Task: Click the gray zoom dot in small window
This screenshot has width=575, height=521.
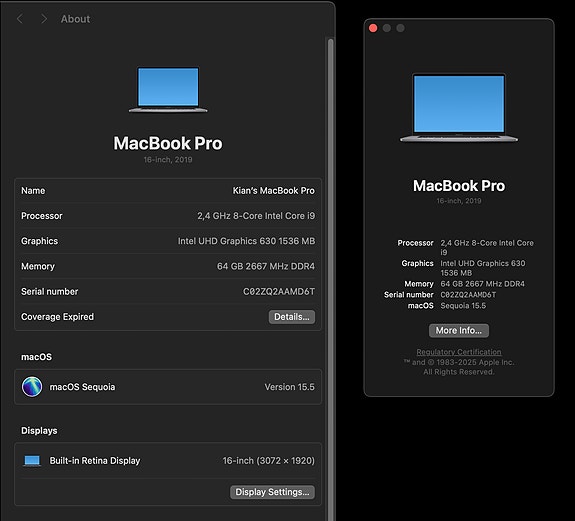Action: pyautogui.click(x=400, y=28)
